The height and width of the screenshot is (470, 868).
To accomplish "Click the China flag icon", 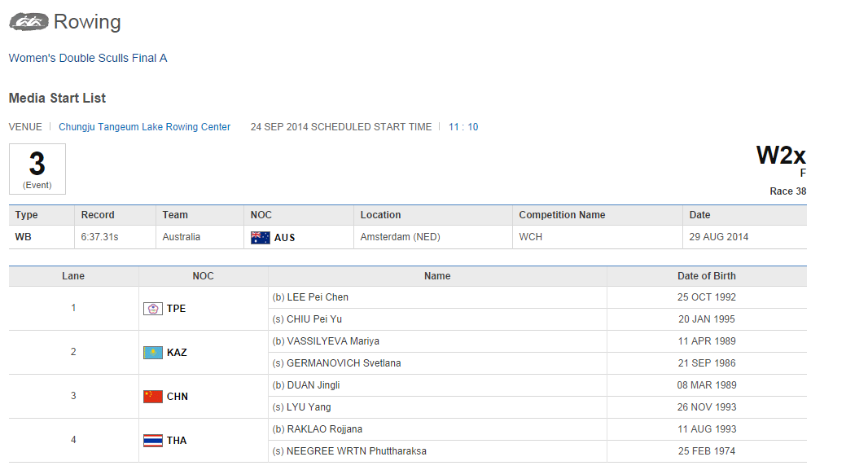I will [x=152, y=397].
